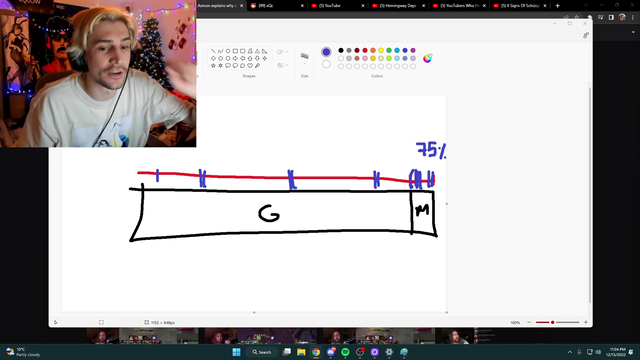Select the Heart shape tool
Viewport: 640px width, 360px height.
coord(250,65)
